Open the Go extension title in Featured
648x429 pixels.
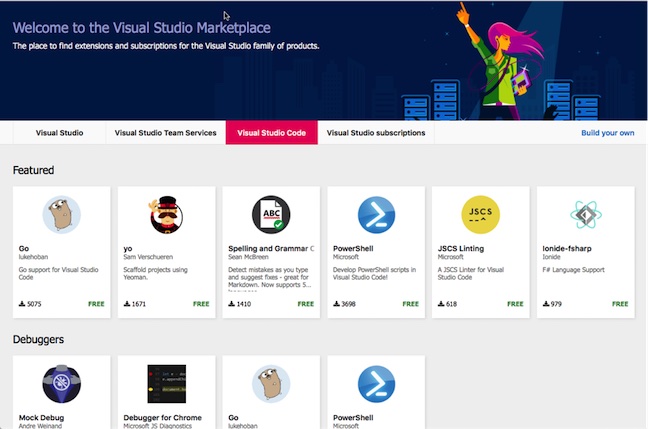click(24, 248)
